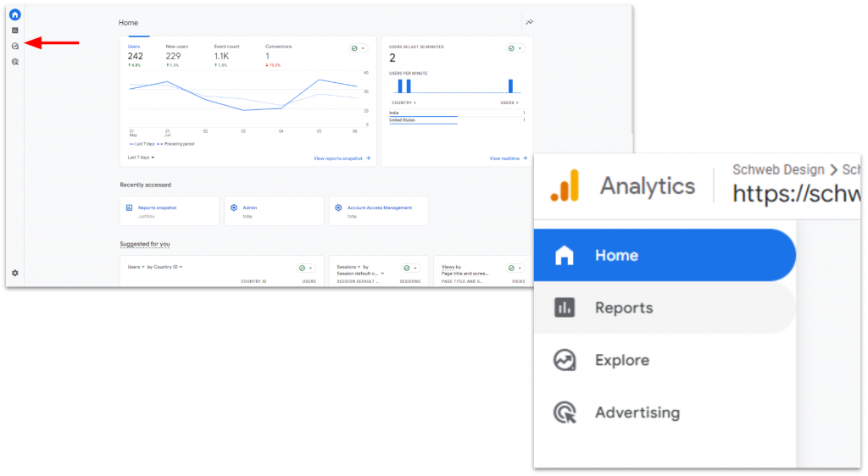Click the orange Analytics logo
868x476 pixels.
564,185
